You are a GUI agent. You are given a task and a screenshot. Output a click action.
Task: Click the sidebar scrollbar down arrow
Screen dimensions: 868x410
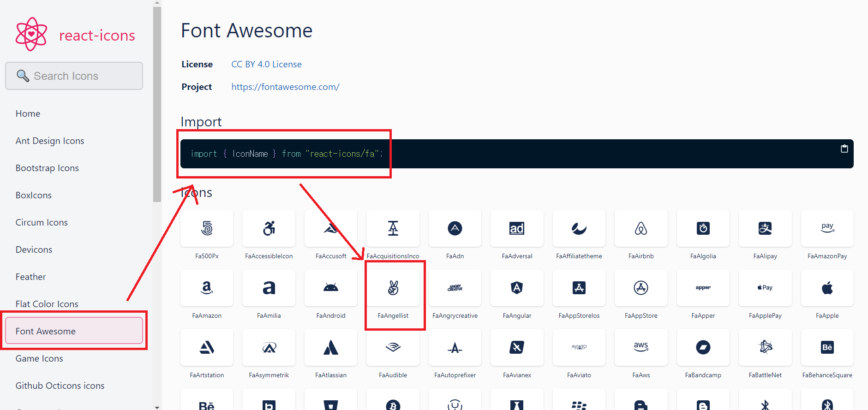click(157, 407)
